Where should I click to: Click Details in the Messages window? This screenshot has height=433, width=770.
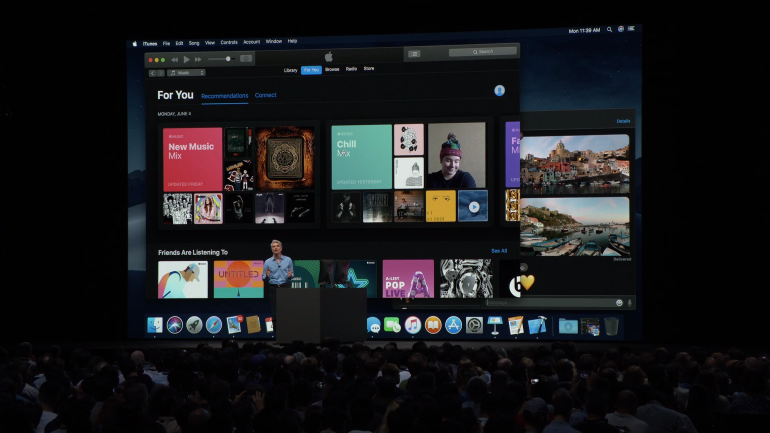623,121
